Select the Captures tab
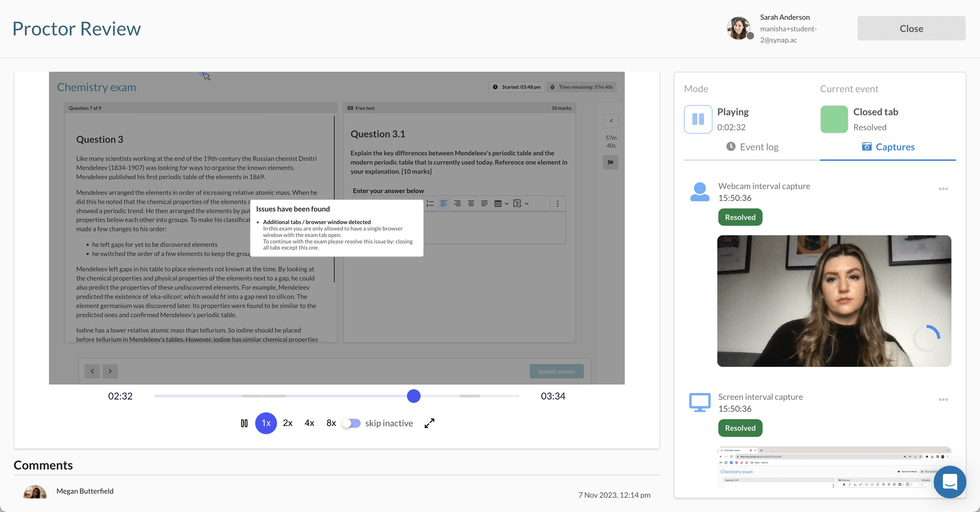Image resolution: width=980 pixels, height=512 pixels. click(888, 147)
